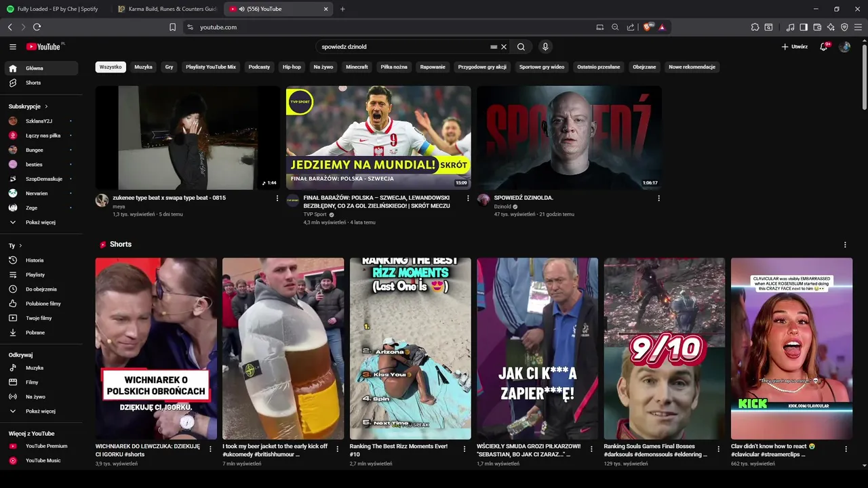Open the TVP Sport channel name
The width and height of the screenshot is (868, 488).
coord(315,215)
